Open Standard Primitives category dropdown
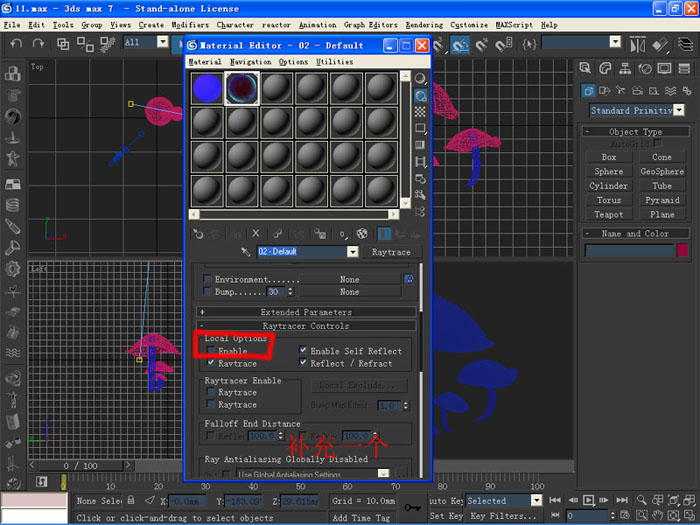 [x=679, y=110]
